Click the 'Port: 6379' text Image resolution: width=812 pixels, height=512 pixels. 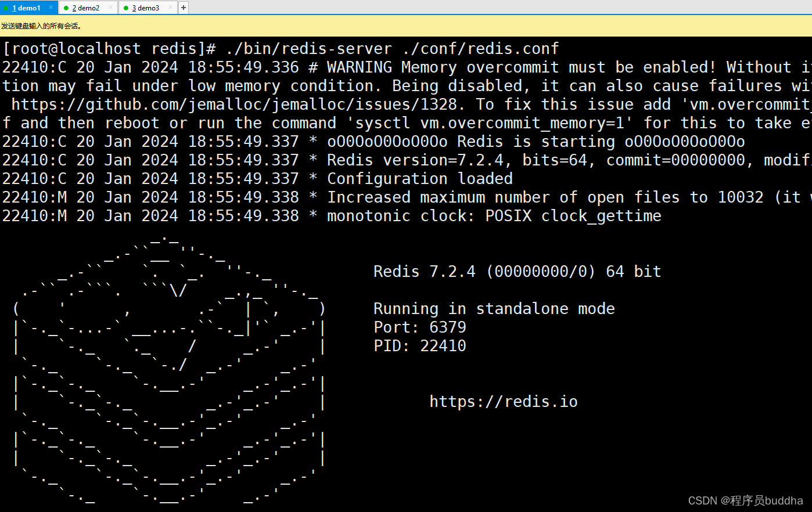(420, 327)
